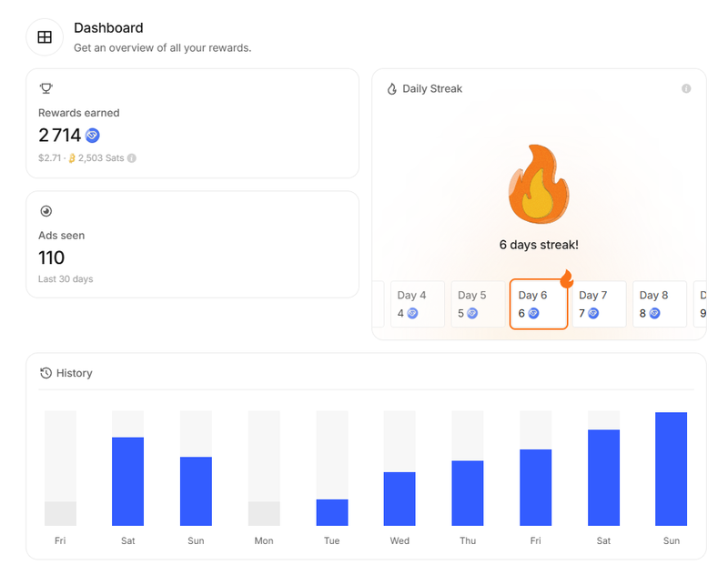728x575 pixels.
Task: Click the History clock icon
Action: (x=46, y=373)
